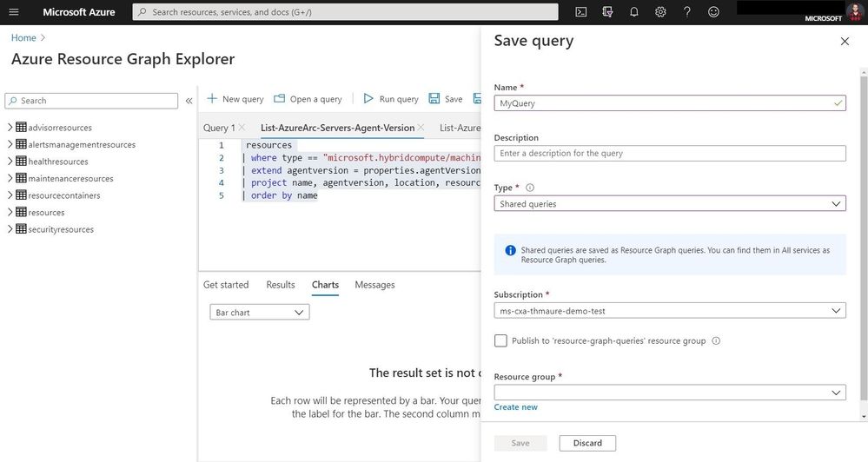The height and width of the screenshot is (462, 868).
Task: Open the feedback smiley icon
Action: (x=713, y=11)
